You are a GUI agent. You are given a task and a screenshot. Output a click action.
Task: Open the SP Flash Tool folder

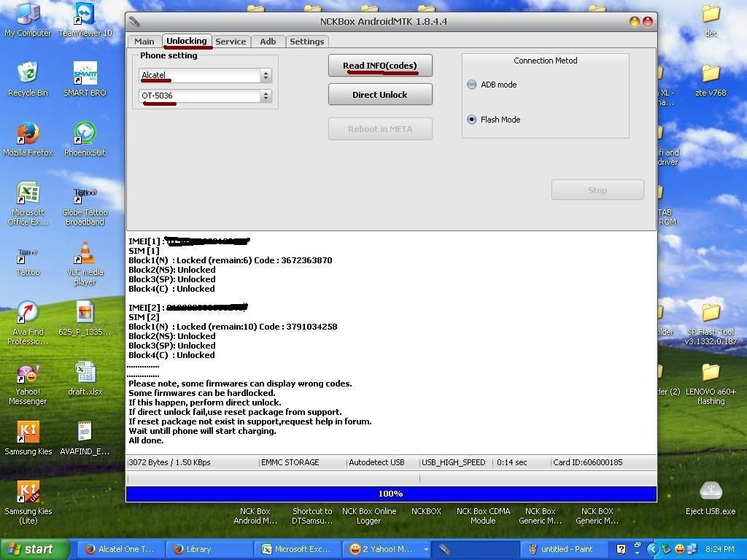[711, 314]
